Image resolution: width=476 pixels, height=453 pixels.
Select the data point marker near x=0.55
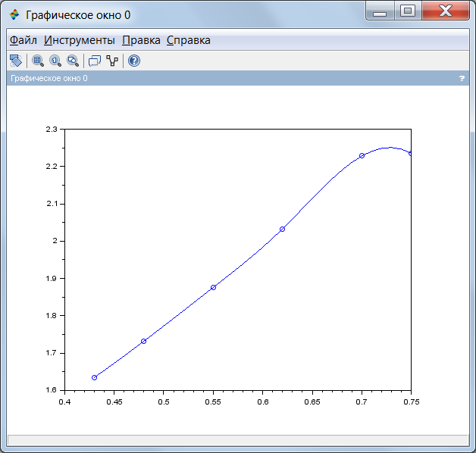tap(214, 287)
